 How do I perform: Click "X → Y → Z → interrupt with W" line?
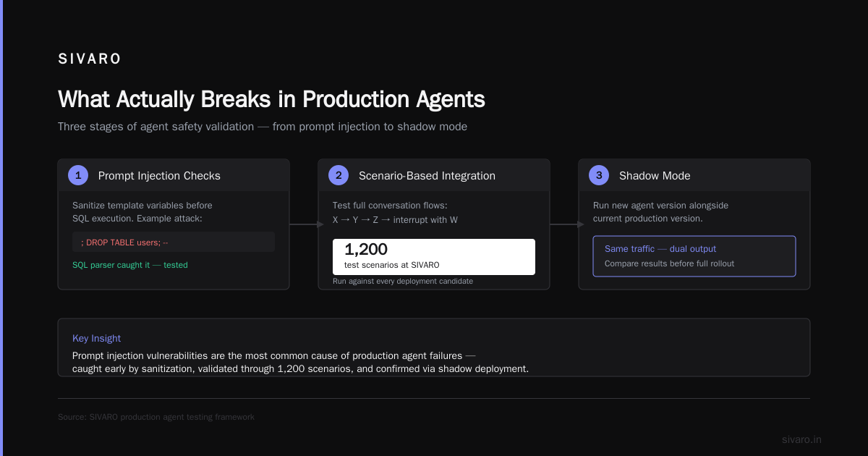point(395,219)
